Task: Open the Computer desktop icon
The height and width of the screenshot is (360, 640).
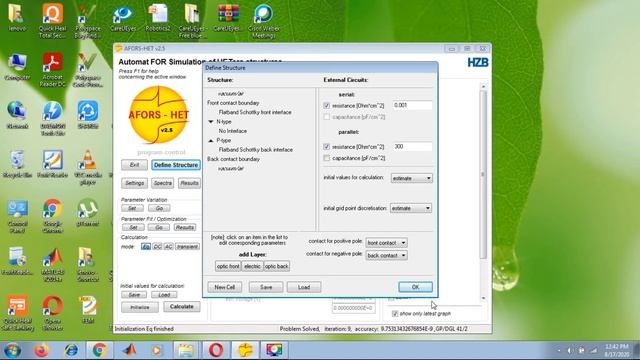Action: tap(17, 66)
